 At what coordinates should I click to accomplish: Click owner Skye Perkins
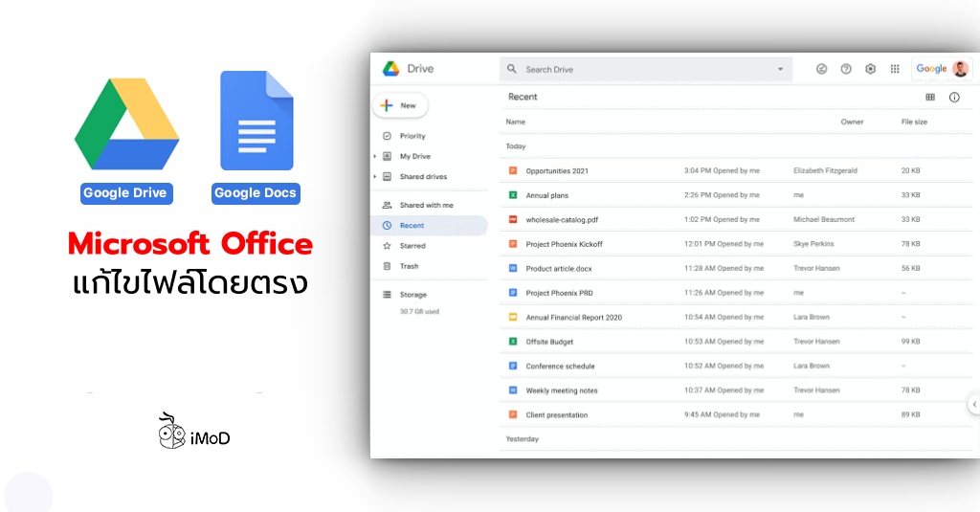813,244
